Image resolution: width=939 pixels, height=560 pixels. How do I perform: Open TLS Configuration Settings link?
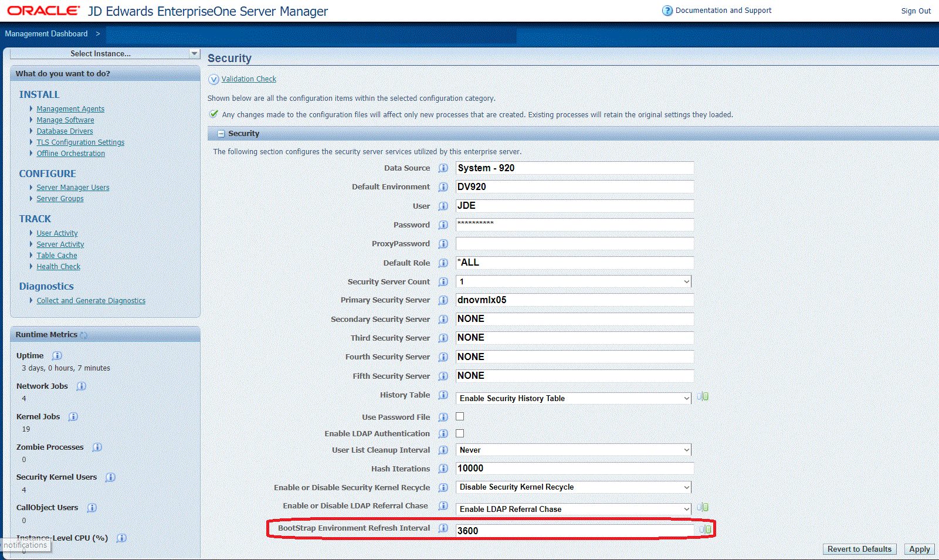(80, 142)
